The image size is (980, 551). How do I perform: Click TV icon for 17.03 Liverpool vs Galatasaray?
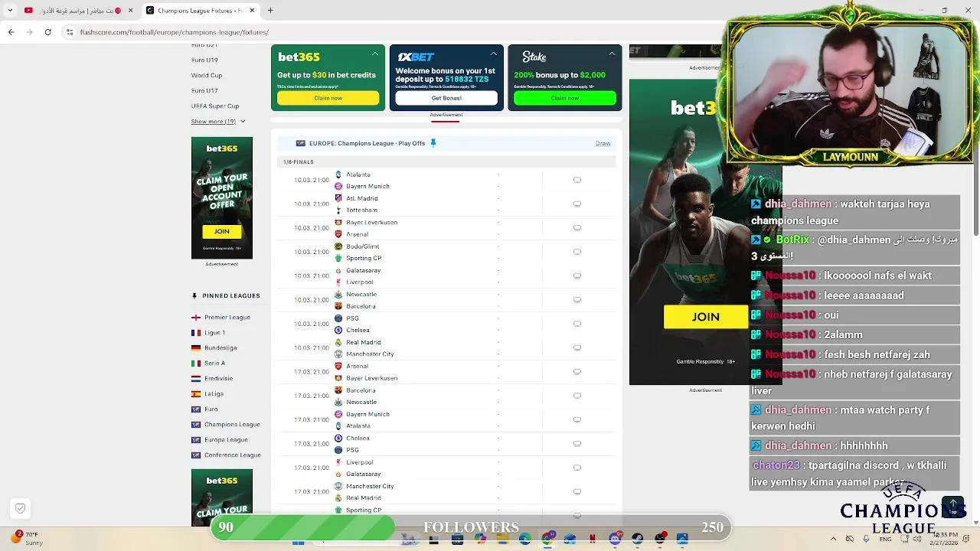pos(577,468)
